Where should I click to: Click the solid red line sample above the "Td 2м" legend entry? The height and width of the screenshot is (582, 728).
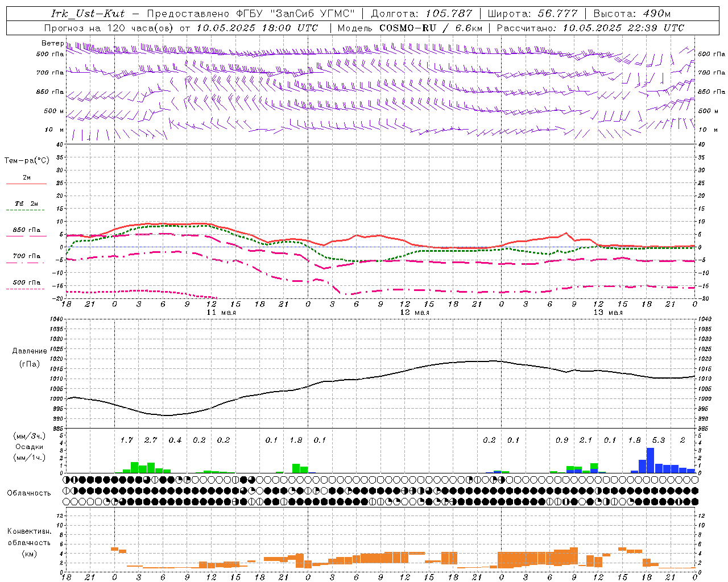(27, 184)
